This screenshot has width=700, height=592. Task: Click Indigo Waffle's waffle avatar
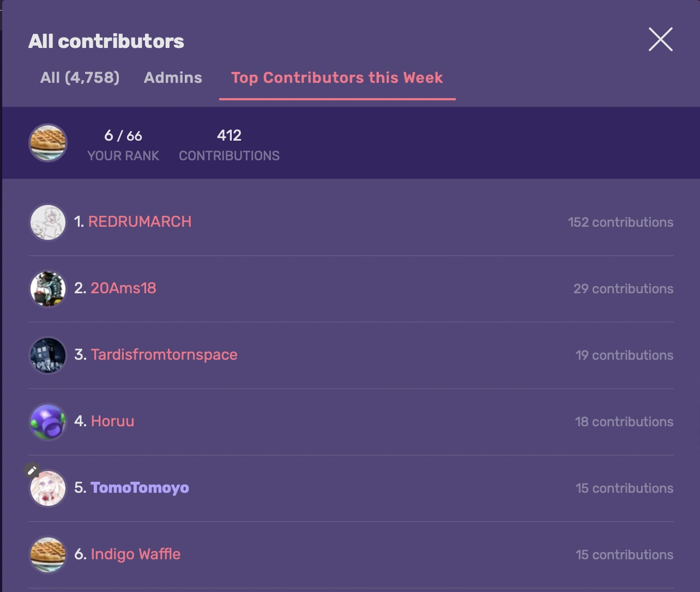click(47, 554)
